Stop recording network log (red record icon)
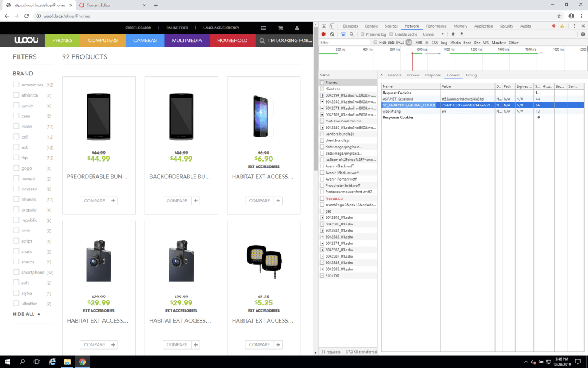The height and width of the screenshot is (368, 588). click(323, 34)
